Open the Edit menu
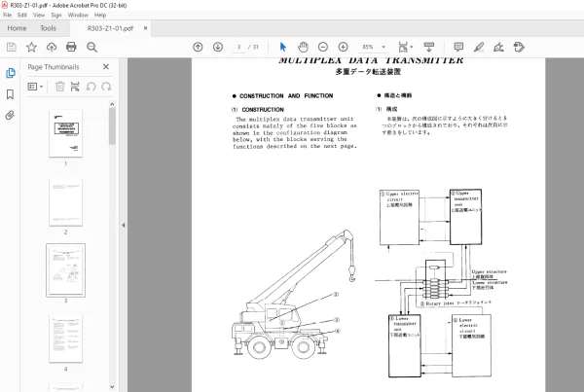584x392 pixels. point(22,15)
